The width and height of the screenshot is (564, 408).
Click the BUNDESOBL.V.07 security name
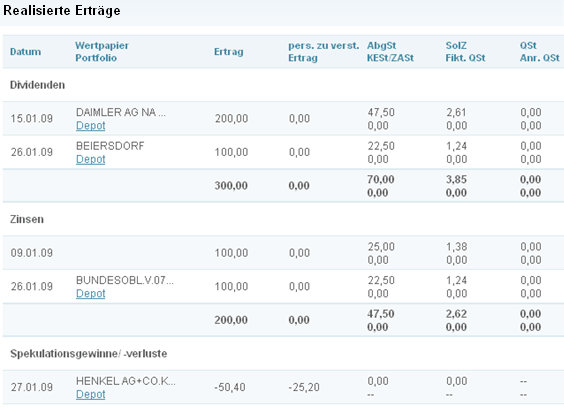(125, 280)
